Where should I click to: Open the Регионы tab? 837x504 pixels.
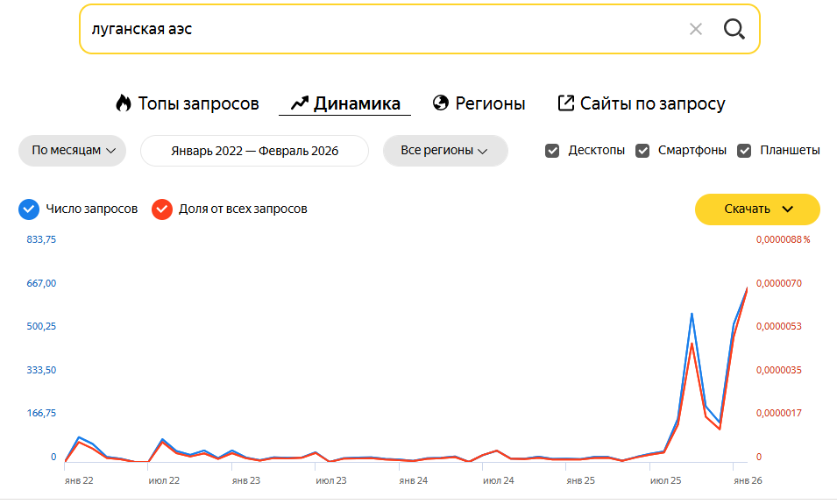490,103
